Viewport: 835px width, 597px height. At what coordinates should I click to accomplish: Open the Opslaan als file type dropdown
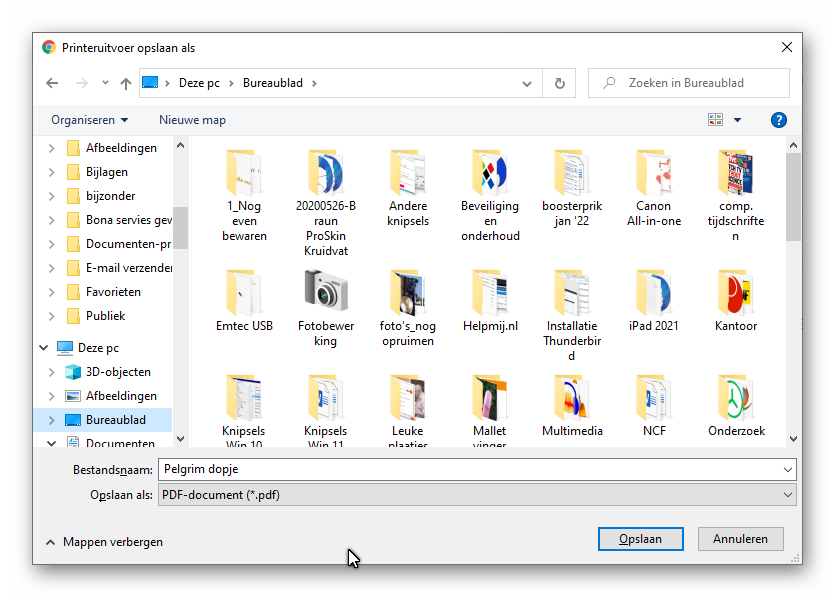tap(788, 495)
